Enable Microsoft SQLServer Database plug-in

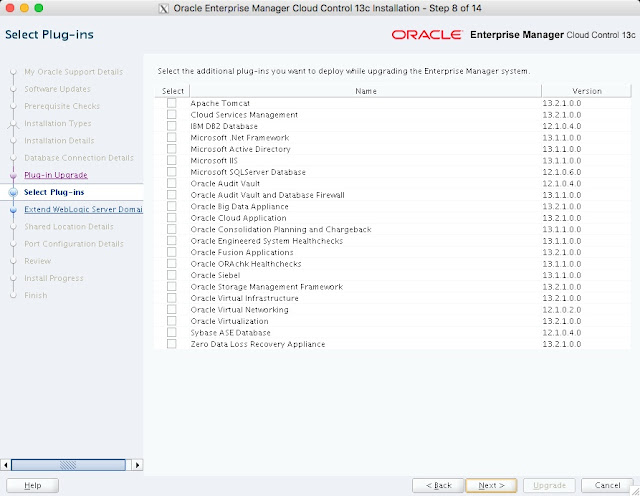pyautogui.click(x=171, y=171)
